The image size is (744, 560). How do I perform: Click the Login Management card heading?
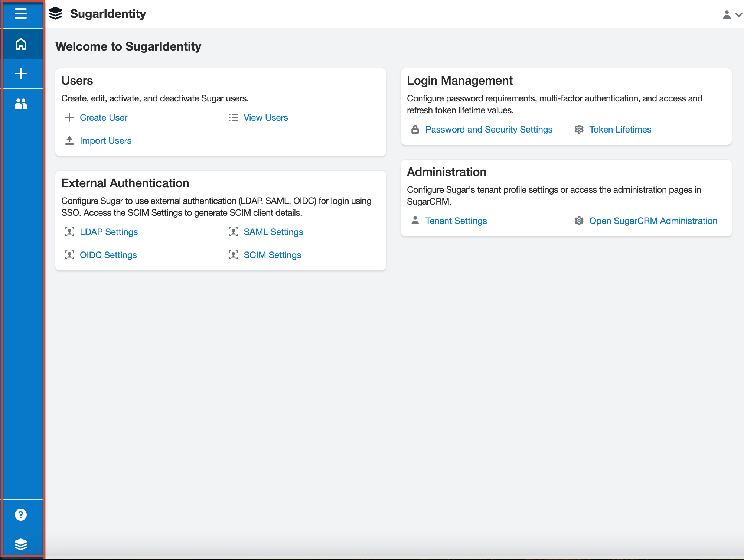point(460,81)
